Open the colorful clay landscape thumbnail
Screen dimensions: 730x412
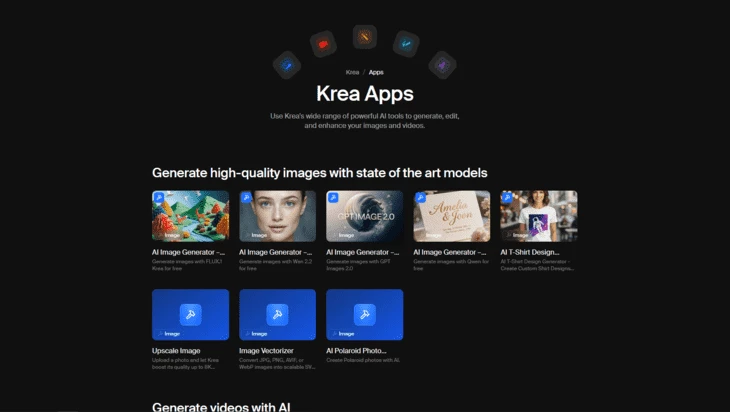(190, 216)
